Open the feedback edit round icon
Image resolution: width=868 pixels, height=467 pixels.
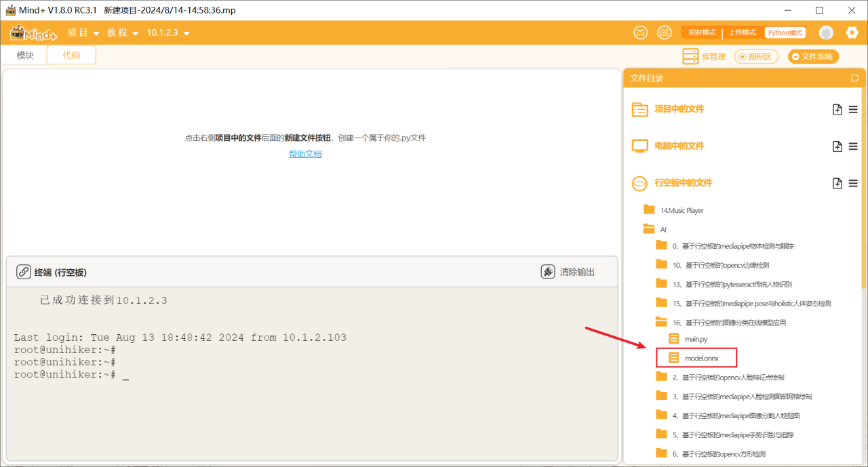point(665,33)
